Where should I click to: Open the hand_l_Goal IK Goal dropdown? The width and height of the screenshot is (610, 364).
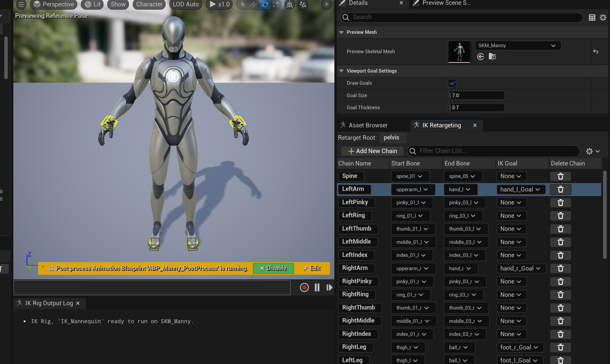pyautogui.click(x=520, y=189)
